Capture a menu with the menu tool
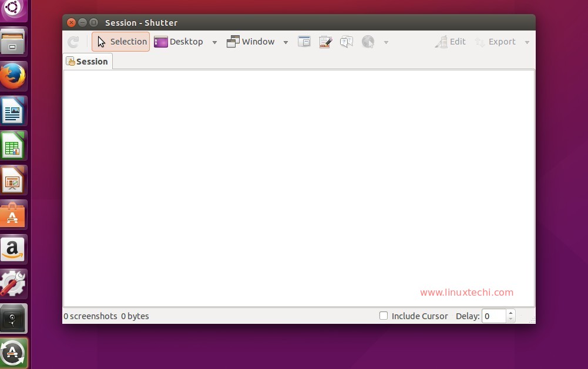Viewport: 588px width, 369px height. pyautogui.click(x=325, y=41)
